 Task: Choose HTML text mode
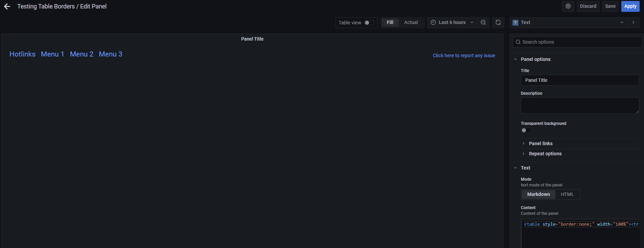coord(567,194)
